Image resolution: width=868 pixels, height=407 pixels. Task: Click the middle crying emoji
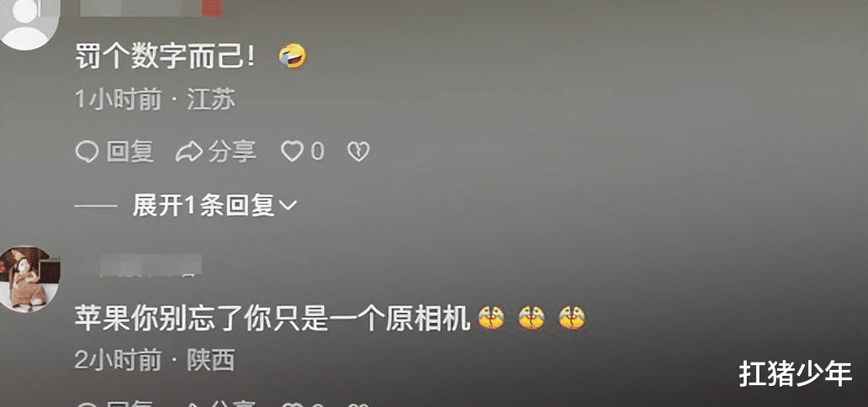[x=532, y=318]
